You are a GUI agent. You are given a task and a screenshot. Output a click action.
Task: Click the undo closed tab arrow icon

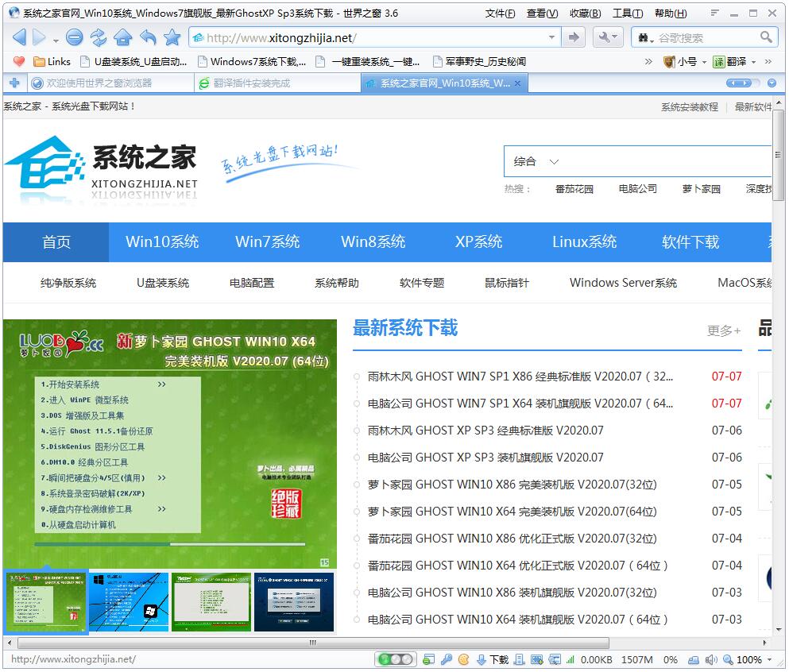click(148, 37)
